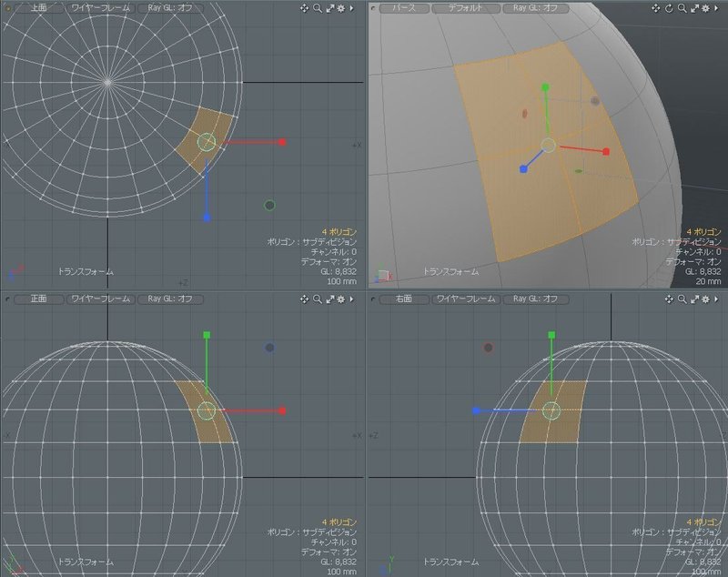Click viewport thumb dot left of パース button
The width and height of the screenshot is (728, 577).
click(373, 8)
